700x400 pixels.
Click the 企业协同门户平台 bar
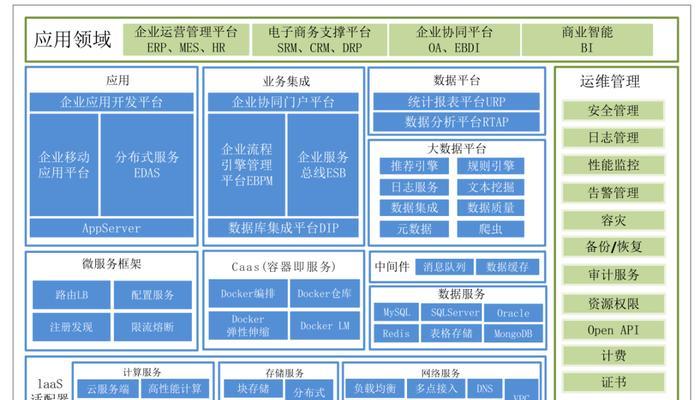click(283, 102)
